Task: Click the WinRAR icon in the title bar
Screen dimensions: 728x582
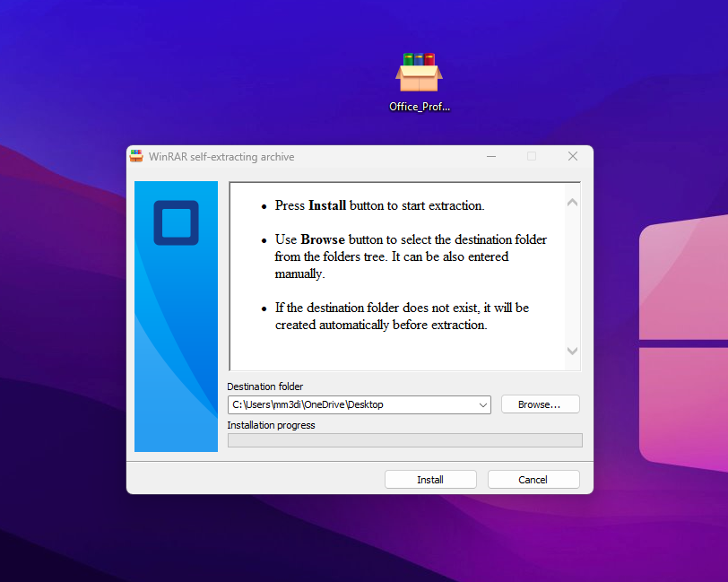Action: 136,157
